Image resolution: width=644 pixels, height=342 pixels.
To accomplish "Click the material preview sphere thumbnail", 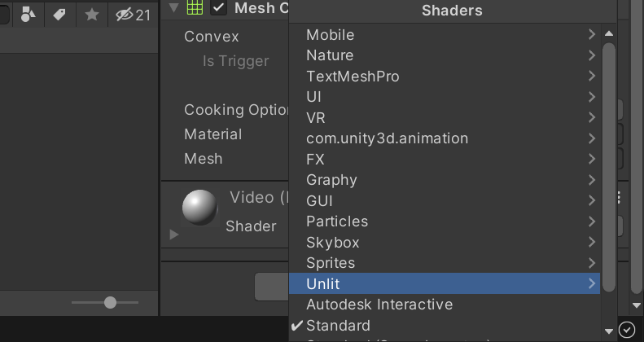I will [x=199, y=208].
